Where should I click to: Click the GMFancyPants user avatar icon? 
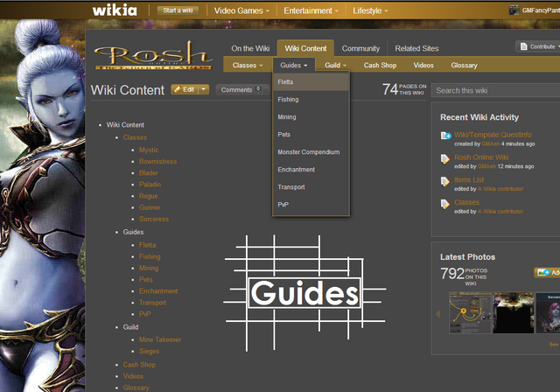point(514,10)
